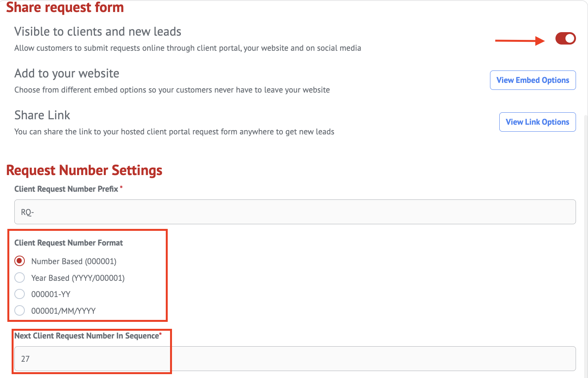Choose Year Based (YYYY/000001) format
This screenshot has height=378, width=588.
(20, 278)
